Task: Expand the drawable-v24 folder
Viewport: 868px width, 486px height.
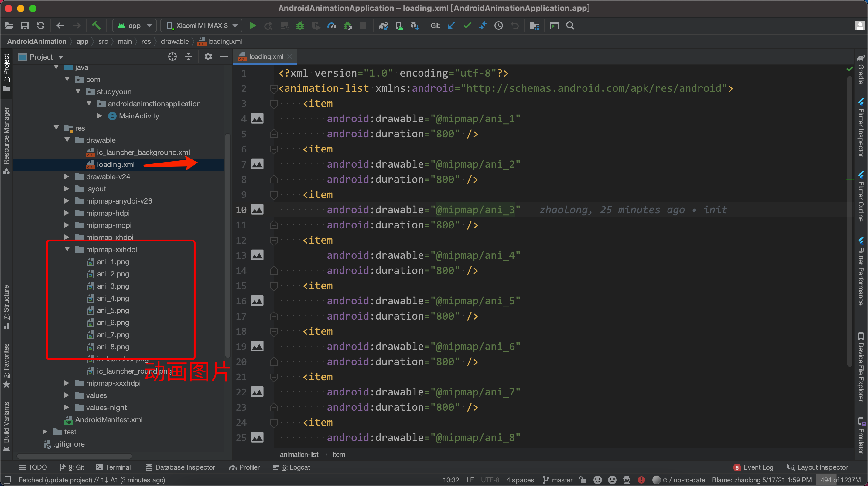Action: click(67, 176)
